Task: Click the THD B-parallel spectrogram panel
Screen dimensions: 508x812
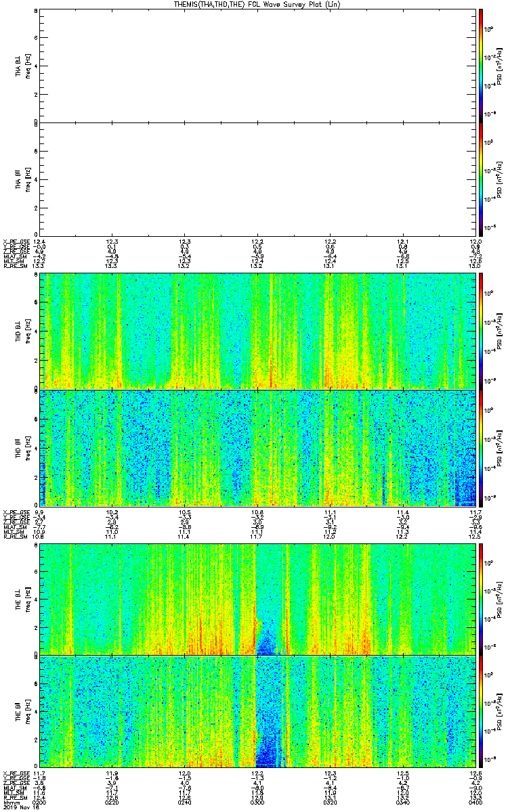Action: (x=257, y=447)
